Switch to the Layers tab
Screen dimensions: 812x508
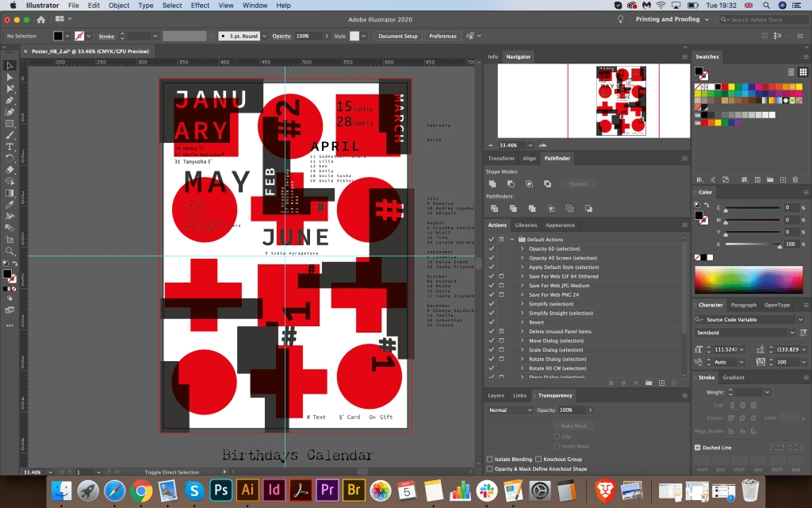coord(496,395)
